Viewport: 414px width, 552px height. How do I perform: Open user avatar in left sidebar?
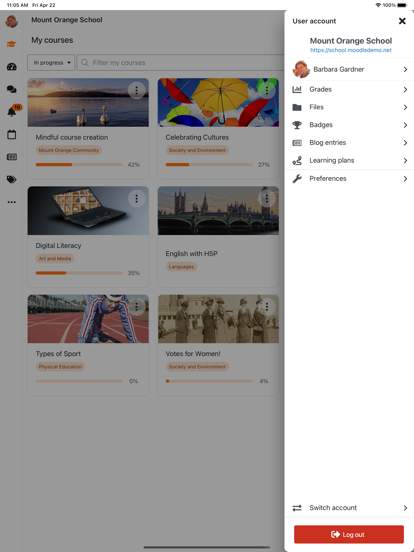pyautogui.click(x=12, y=21)
